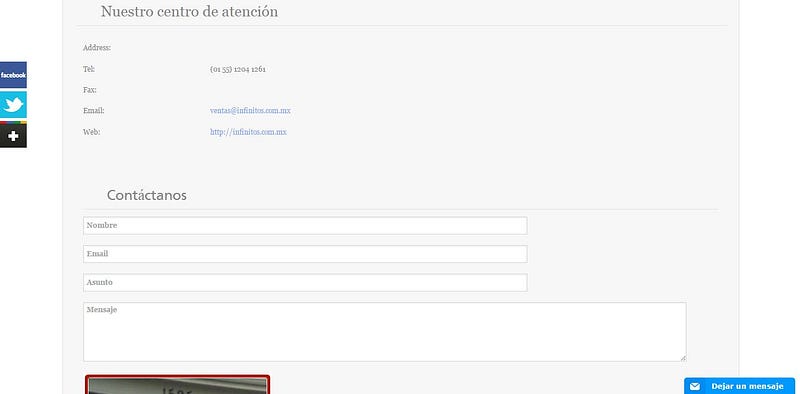Click the phone number (01 55) 1204 1261
The height and width of the screenshot is (394, 800).
tap(238, 69)
